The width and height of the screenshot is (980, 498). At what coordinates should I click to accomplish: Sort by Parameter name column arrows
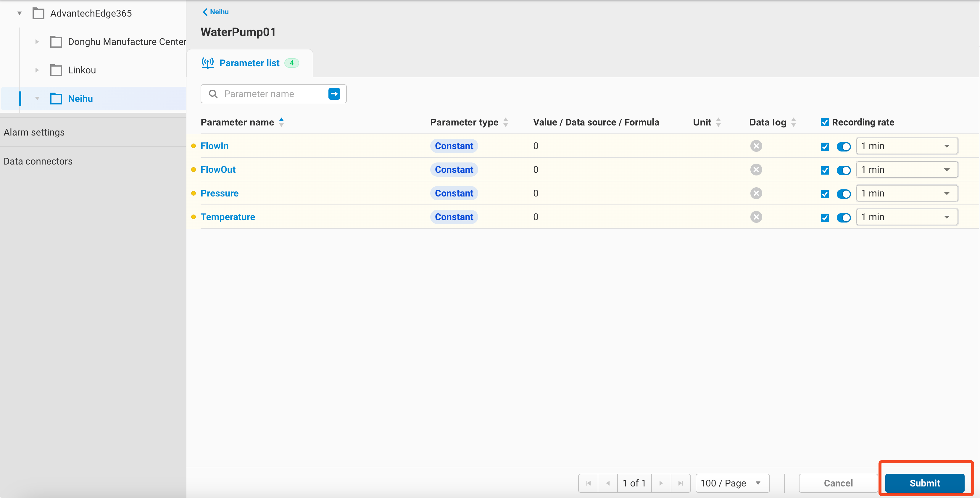281,122
